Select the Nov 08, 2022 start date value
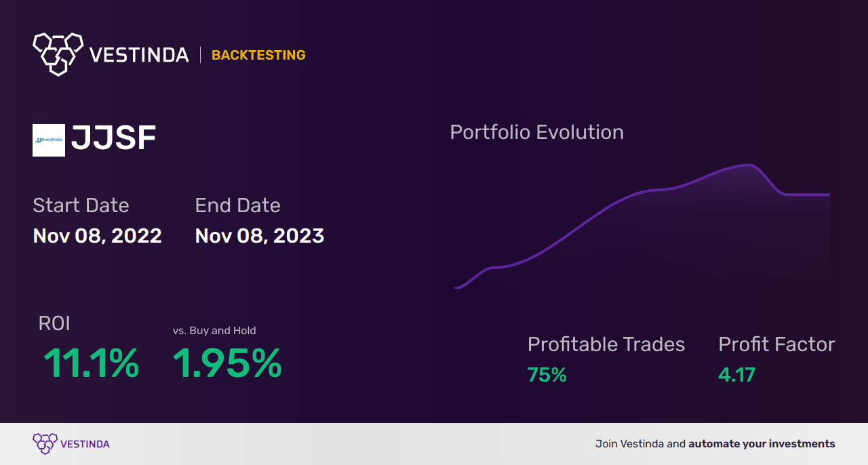The width and height of the screenshot is (868, 465). click(x=98, y=236)
